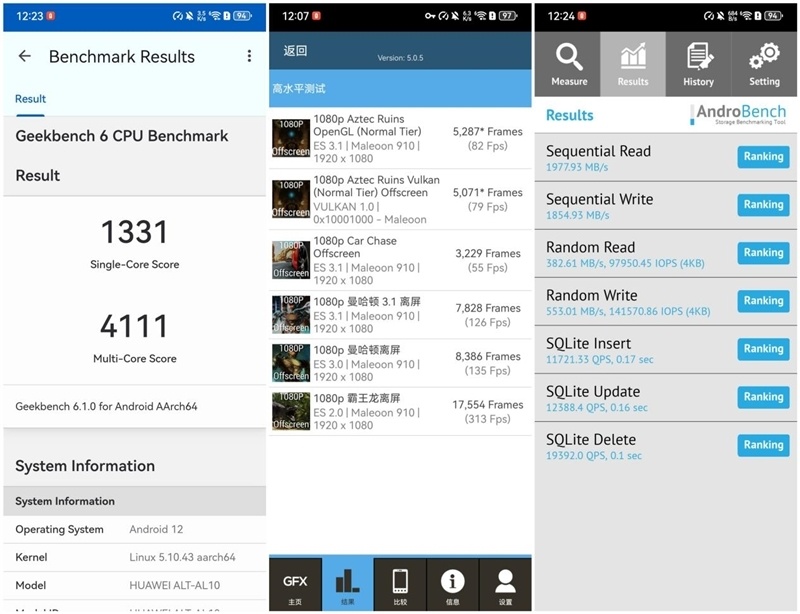Select the 8,386 Frames result

[487, 363]
